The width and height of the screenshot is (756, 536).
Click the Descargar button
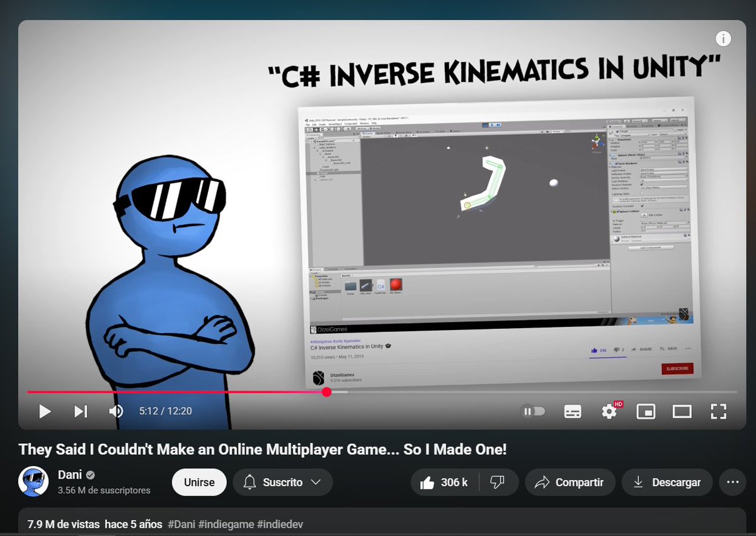[x=667, y=482]
